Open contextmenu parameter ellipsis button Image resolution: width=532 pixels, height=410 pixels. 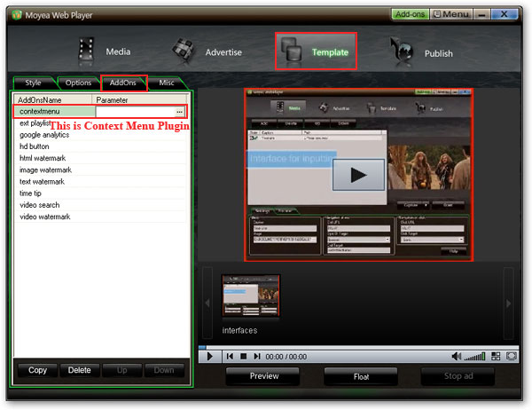(179, 112)
